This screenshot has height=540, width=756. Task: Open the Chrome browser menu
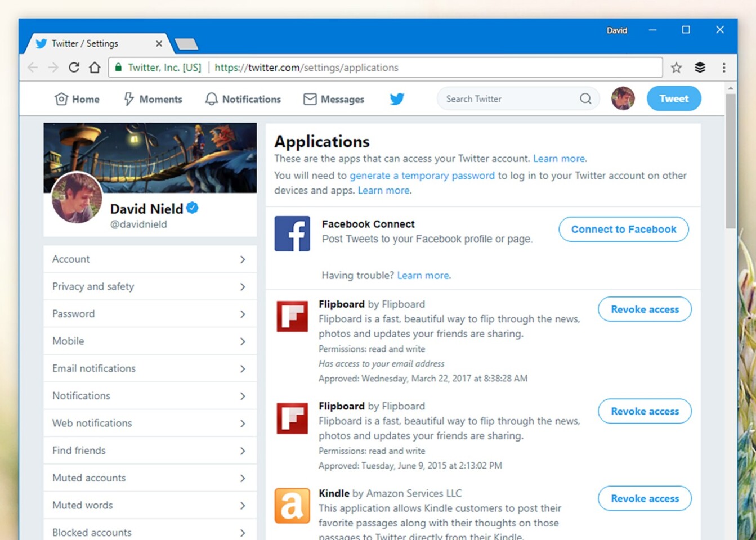click(724, 67)
